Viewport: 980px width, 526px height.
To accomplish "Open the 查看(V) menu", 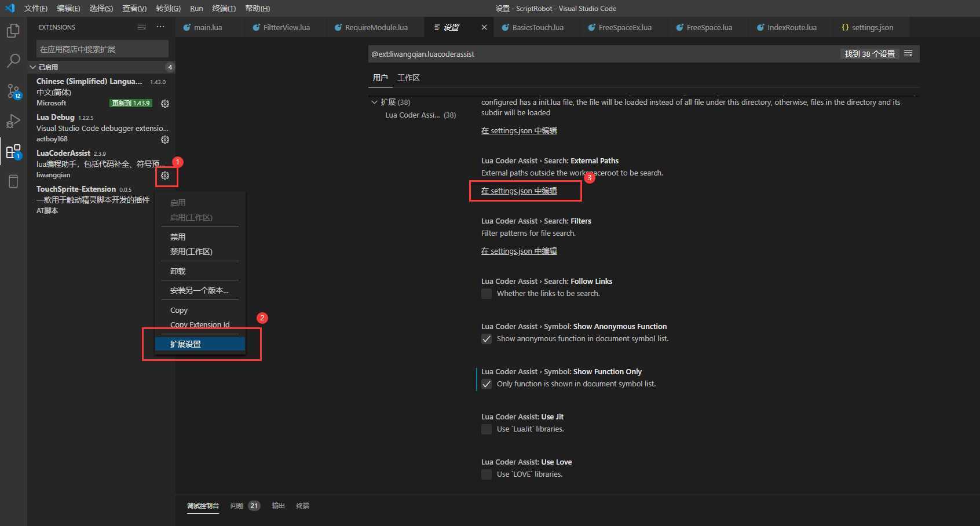I will click(x=134, y=8).
